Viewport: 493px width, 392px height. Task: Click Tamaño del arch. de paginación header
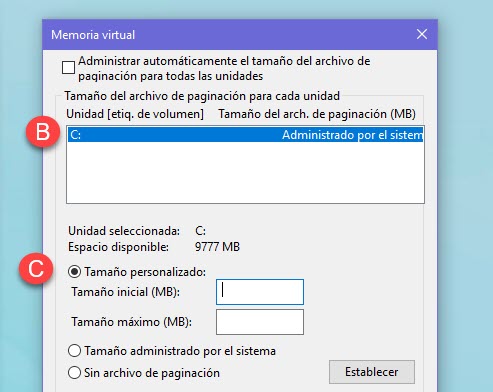[317, 114]
